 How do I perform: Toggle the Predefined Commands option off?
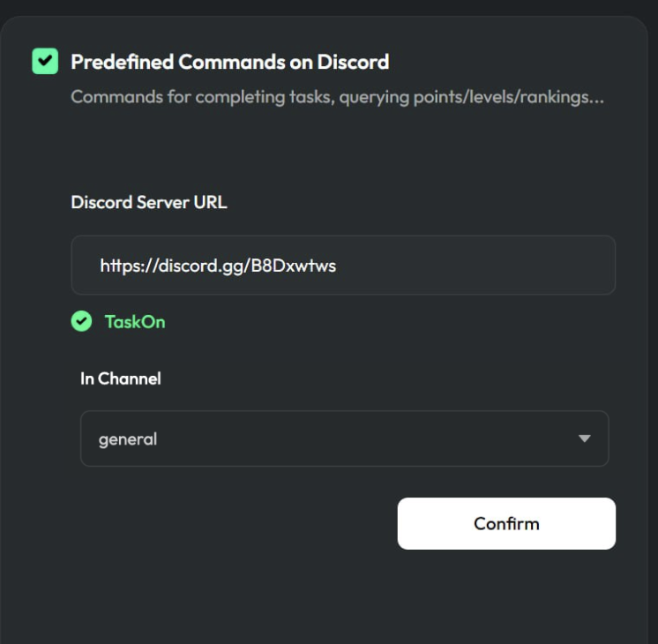45,61
